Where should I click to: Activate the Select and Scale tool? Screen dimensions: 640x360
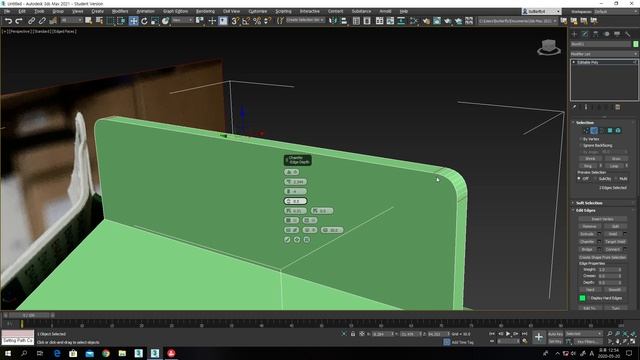coord(155,20)
